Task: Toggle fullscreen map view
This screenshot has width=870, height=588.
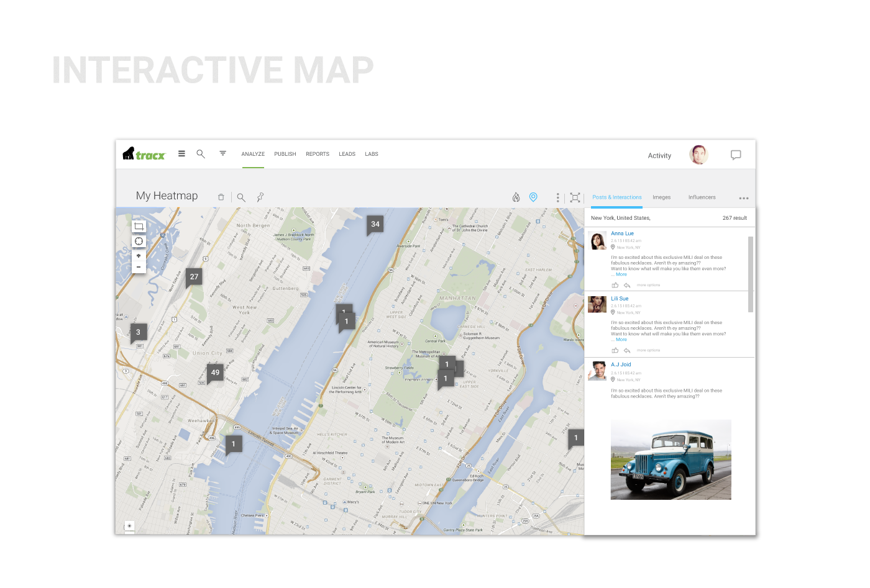Action: [x=575, y=197]
